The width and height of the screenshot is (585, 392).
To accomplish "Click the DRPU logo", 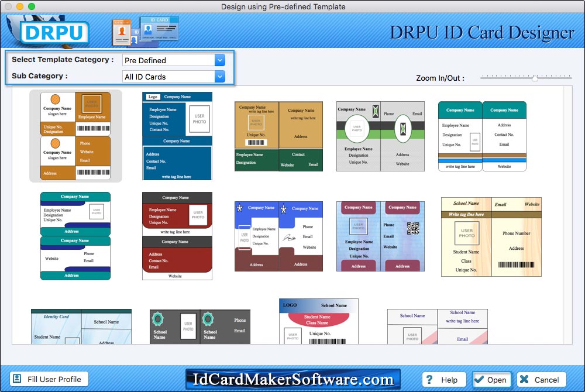I will click(x=54, y=32).
